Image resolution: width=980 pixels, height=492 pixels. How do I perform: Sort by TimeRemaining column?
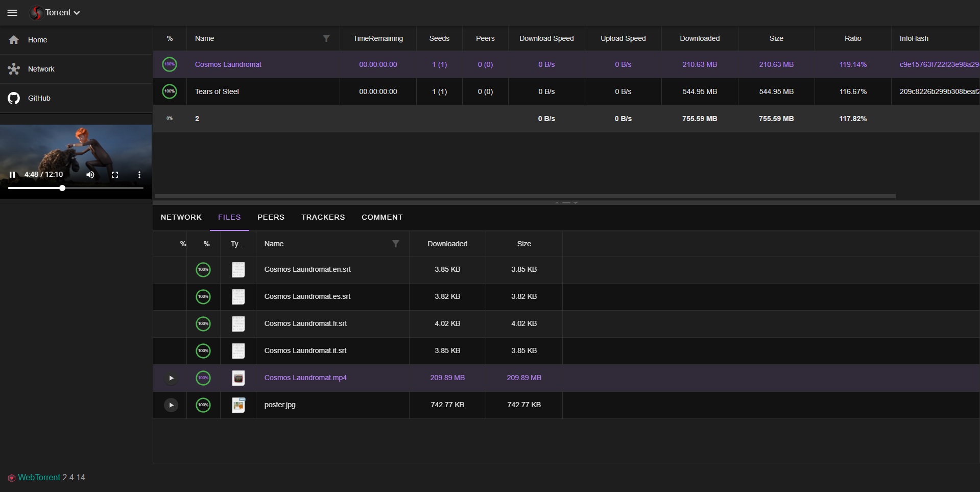tap(378, 38)
